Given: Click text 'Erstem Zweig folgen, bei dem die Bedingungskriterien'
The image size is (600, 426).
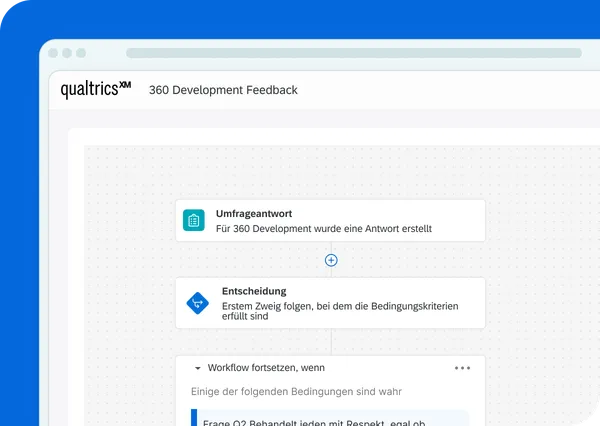Looking at the screenshot, I should [x=340, y=306].
